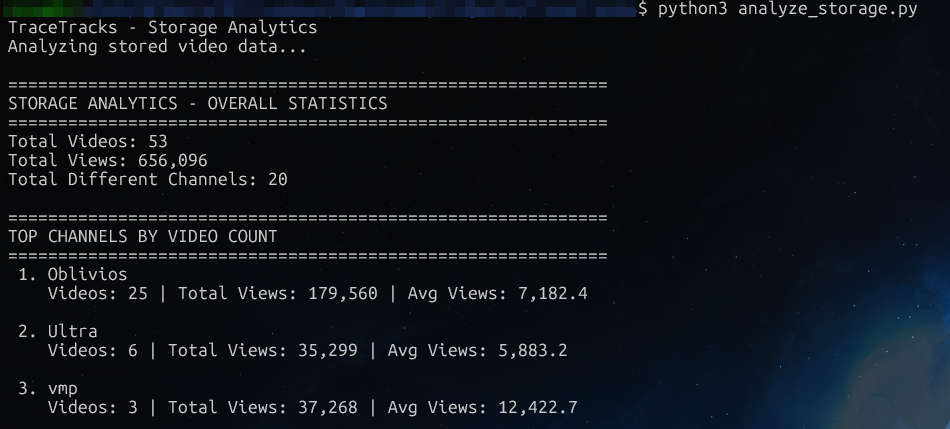Select channel name '3. vmp'

pos(48,388)
